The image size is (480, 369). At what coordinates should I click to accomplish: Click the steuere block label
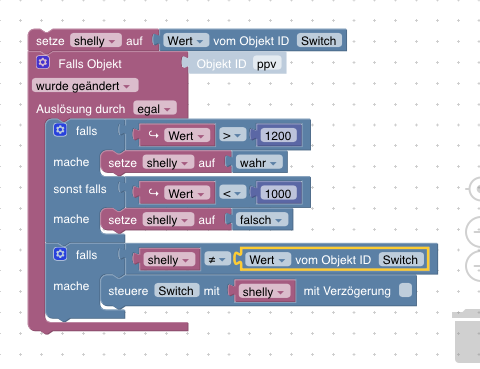(128, 291)
